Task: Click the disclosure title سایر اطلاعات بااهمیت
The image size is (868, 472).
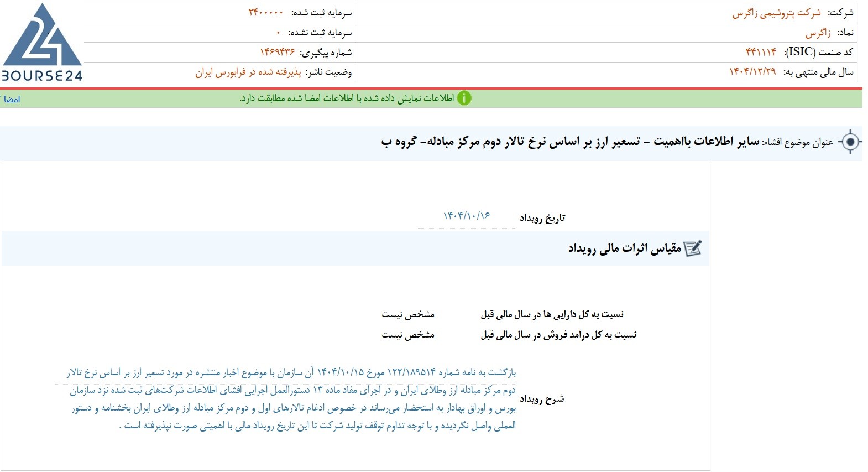Action: coord(707,142)
